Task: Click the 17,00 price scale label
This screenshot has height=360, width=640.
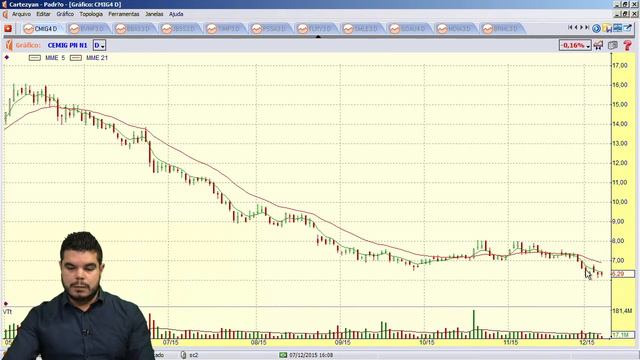Action: point(620,65)
